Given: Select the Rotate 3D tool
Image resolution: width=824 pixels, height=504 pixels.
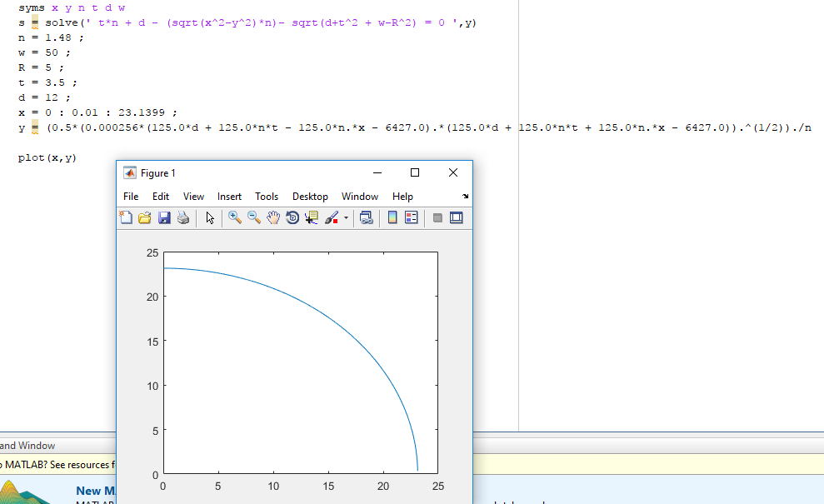Looking at the screenshot, I should coord(292,218).
